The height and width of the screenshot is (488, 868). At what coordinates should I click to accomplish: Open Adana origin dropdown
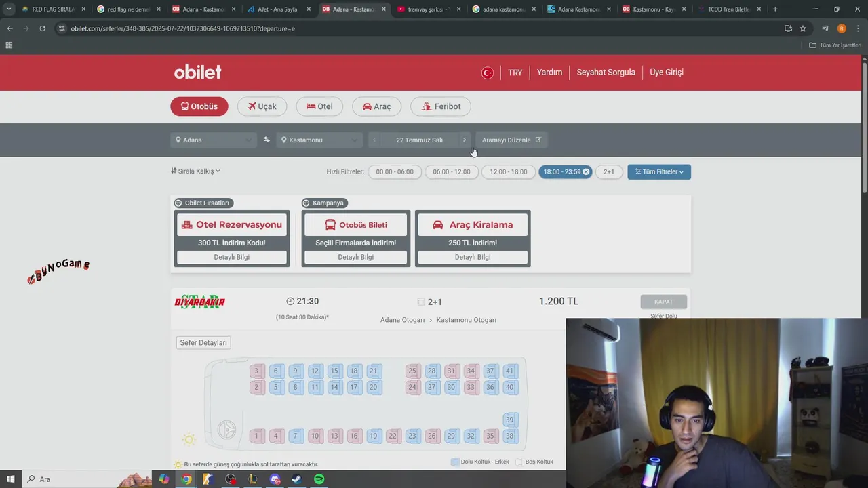pos(214,140)
